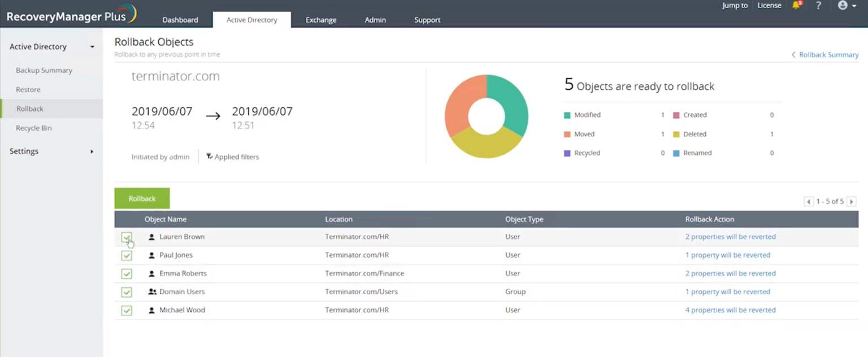Open '2 properties will be reverted' for Emma Roberts
The width and height of the screenshot is (868, 357).
coord(731,273)
